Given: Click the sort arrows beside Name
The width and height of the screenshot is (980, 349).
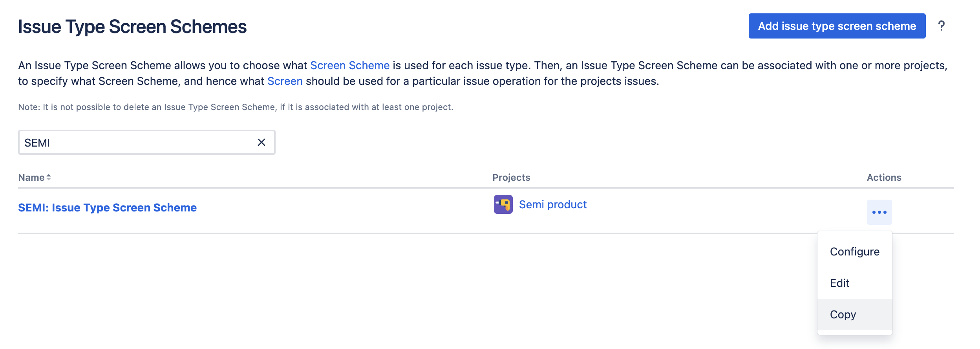Looking at the screenshot, I should point(49,178).
